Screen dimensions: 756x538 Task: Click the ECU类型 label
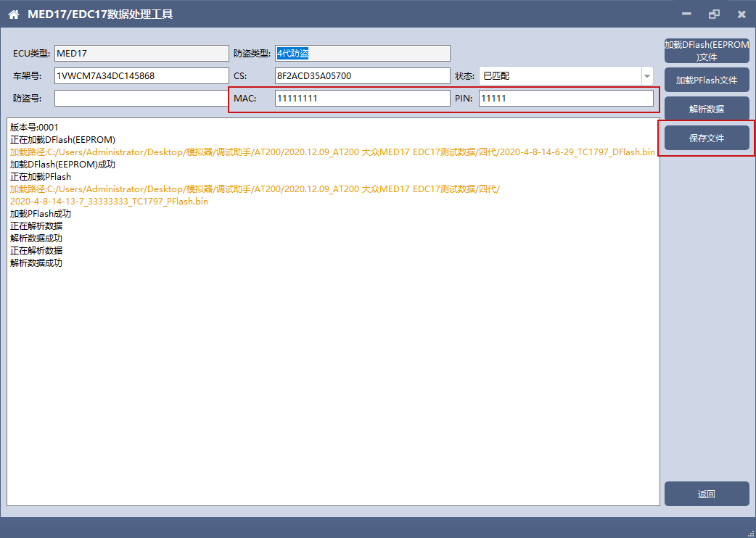[31, 54]
